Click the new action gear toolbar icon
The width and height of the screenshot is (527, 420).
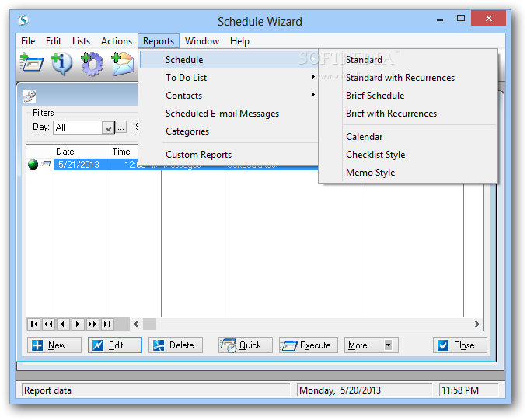92,64
